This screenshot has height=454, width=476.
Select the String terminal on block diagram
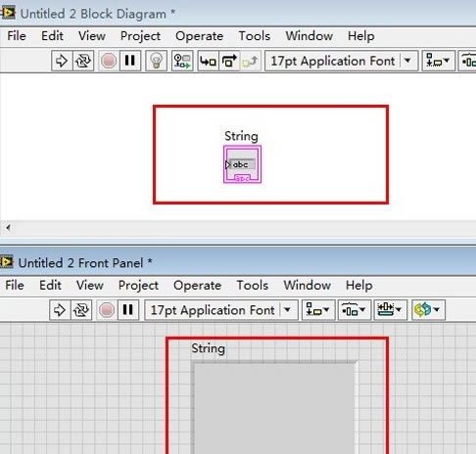pos(242,164)
